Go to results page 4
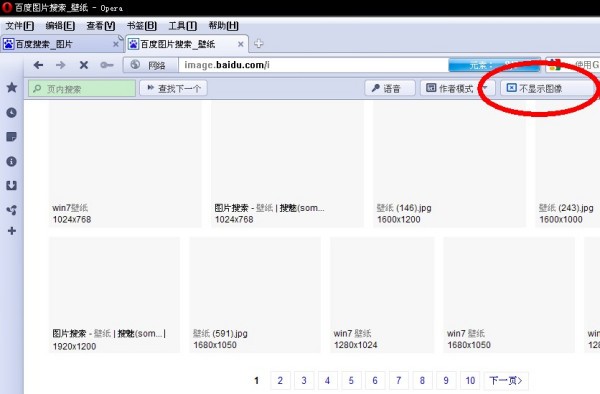The height and width of the screenshot is (394, 600). 328,380
